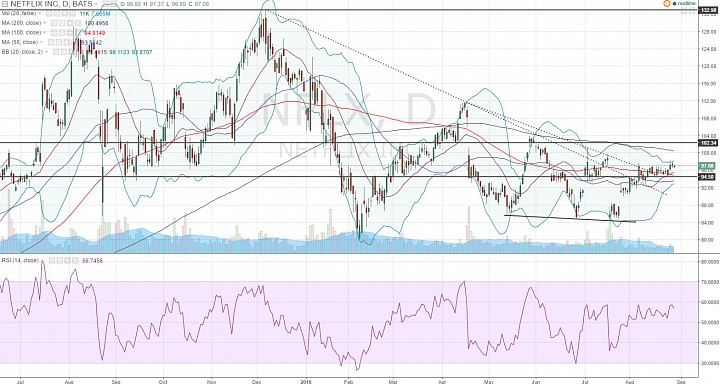Image resolution: width=720 pixels, height=384 pixels.
Task: Open the Vol (20, false) dropdown arrow
Action: point(40,13)
